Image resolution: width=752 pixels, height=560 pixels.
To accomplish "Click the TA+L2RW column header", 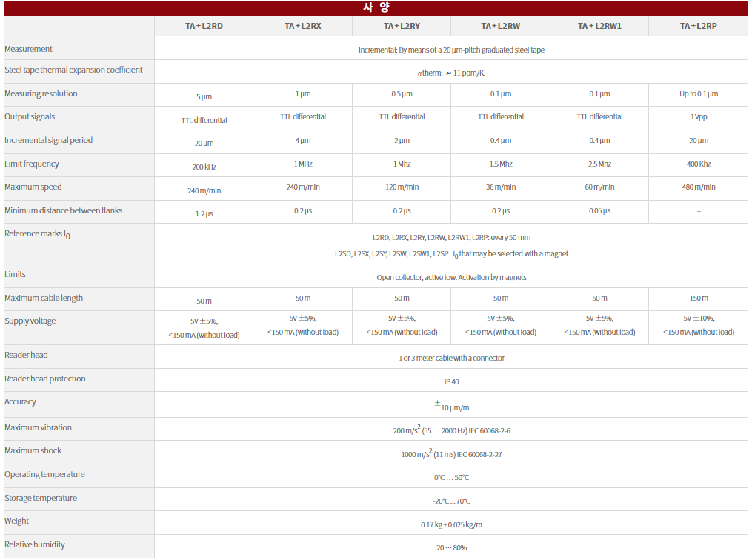I will [x=500, y=26].
